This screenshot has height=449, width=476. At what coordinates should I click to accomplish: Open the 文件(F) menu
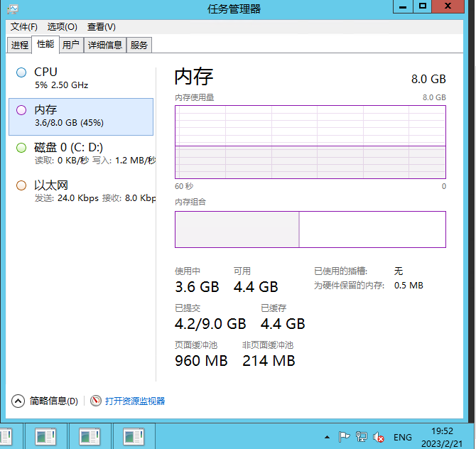click(x=24, y=27)
